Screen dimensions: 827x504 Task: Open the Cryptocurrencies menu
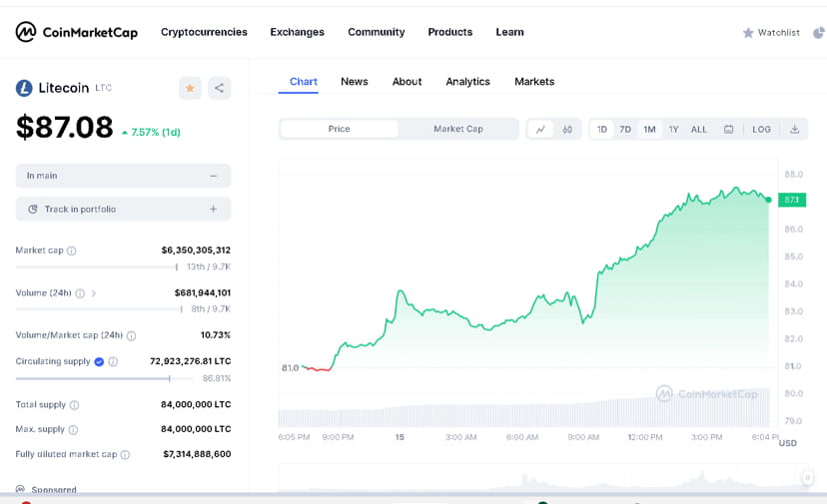click(x=204, y=32)
